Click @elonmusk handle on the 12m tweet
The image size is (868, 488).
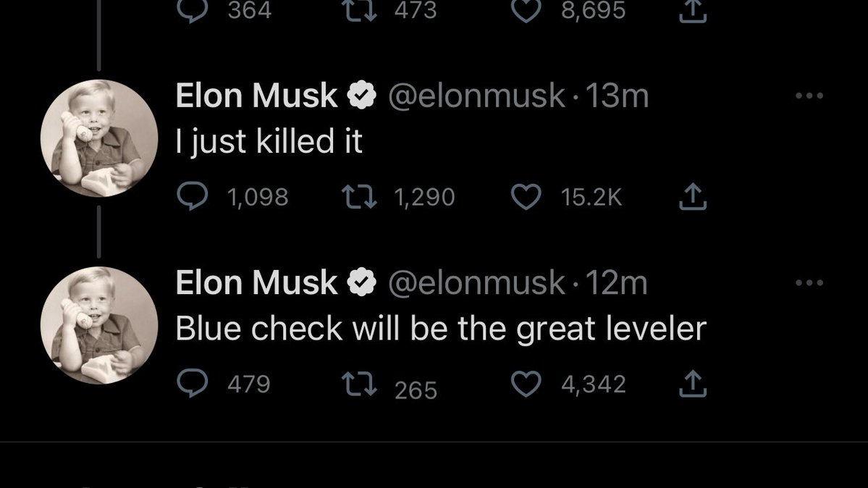(x=476, y=283)
